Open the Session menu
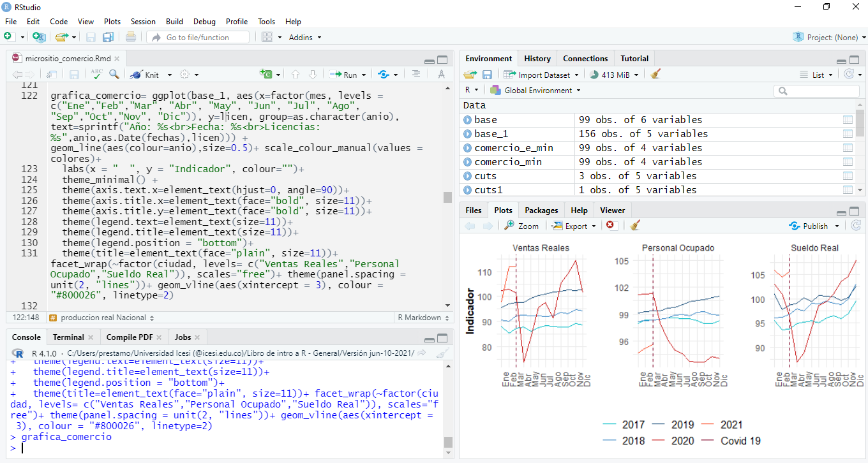Image resolution: width=868 pixels, height=463 pixels. point(143,21)
